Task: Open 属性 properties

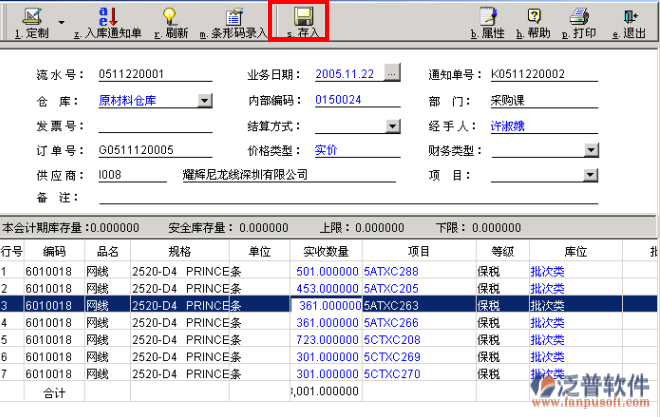Action: 488,24
